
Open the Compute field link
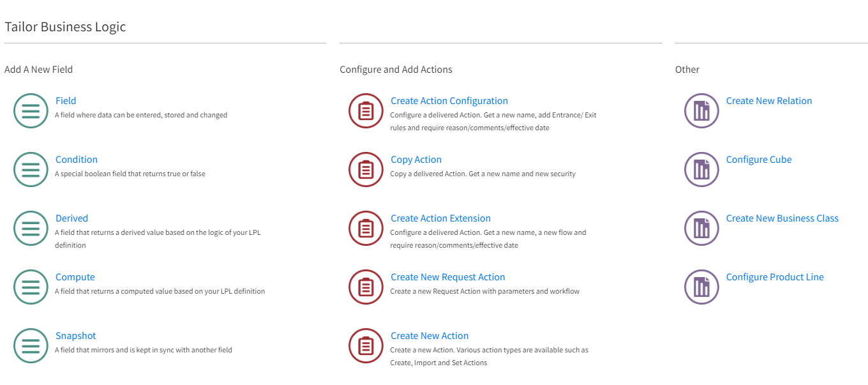[75, 277]
